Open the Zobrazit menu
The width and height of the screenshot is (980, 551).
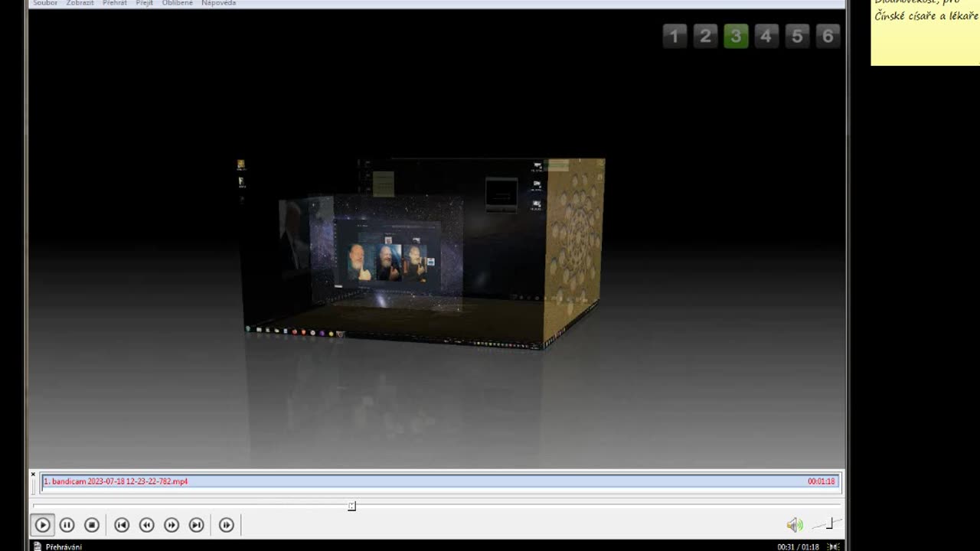(x=80, y=3)
